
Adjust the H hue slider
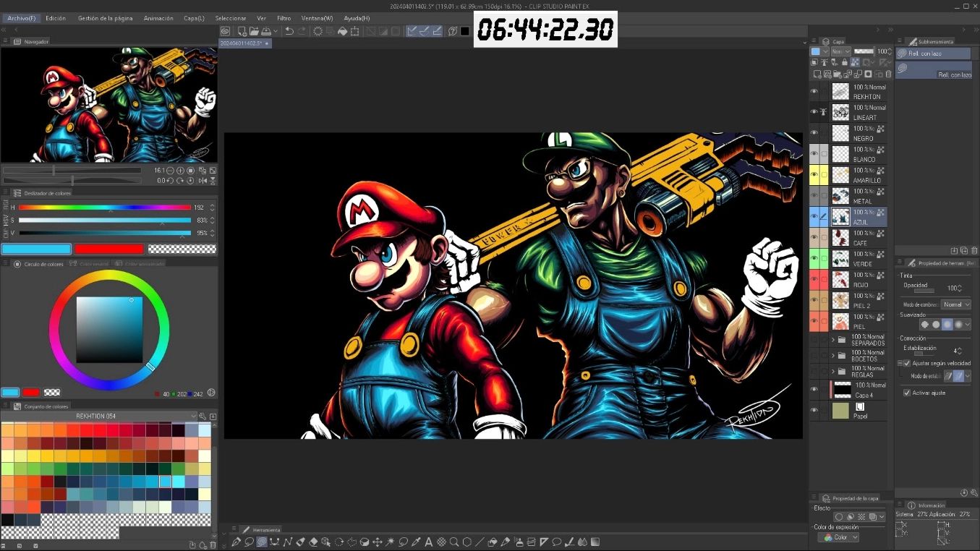(x=105, y=208)
